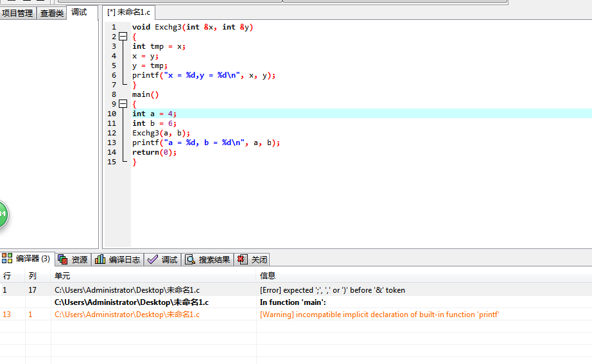Click the 列 column header
The width and height of the screenshot is (592, 364).
pyautogui.click(x=38, y=275)
